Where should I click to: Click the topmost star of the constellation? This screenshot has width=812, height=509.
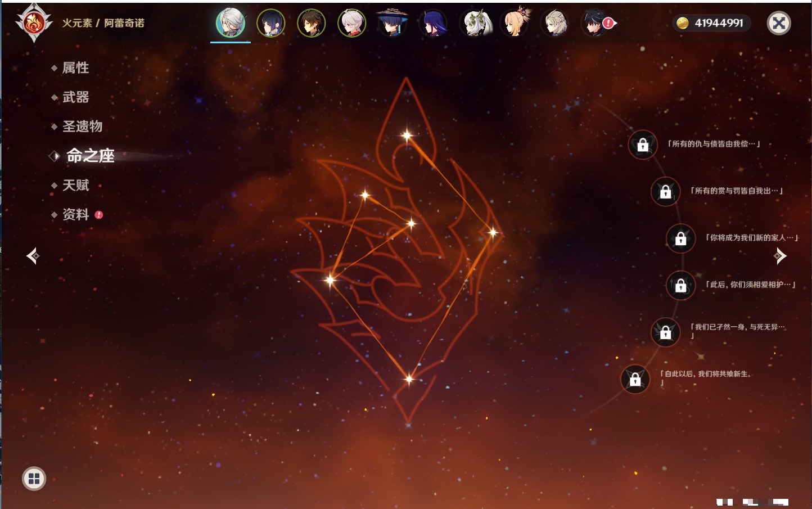tap(407, 135)
